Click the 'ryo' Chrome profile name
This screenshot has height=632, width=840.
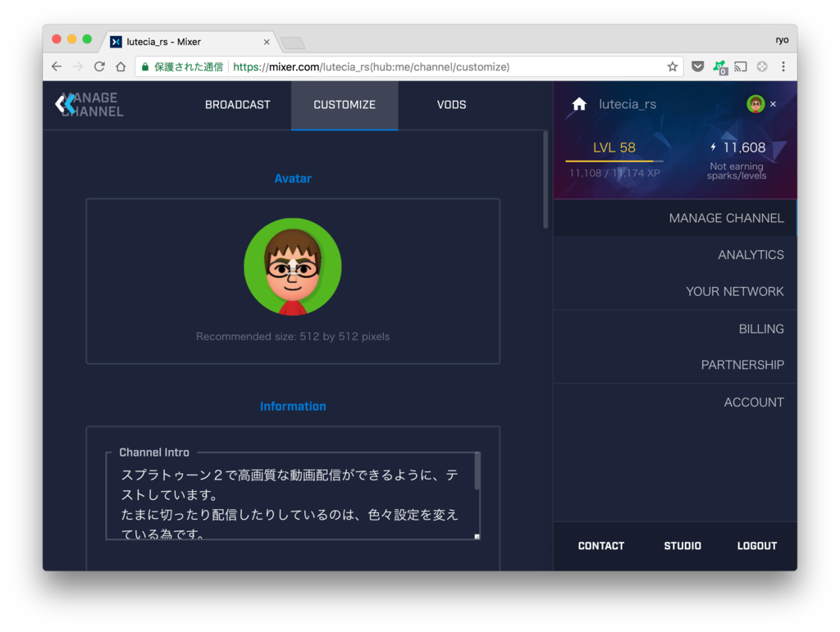click(782, 39)
